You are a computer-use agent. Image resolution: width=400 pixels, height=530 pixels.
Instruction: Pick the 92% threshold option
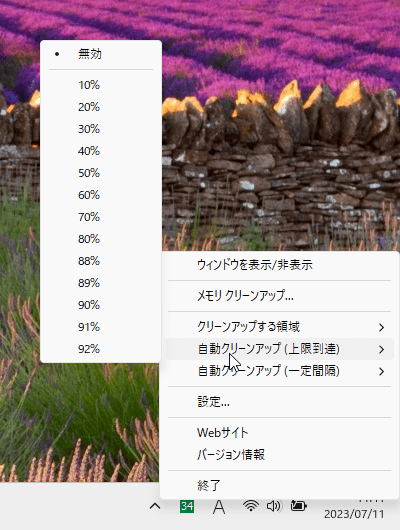click(x=100, y=349)
